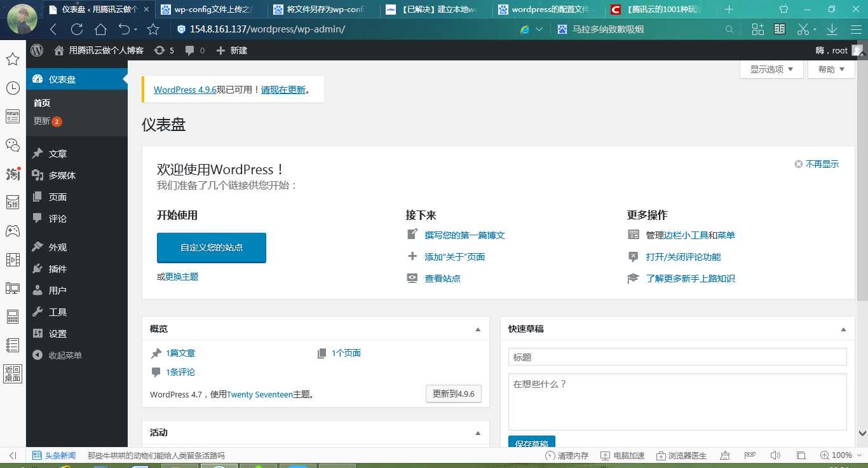Open the browser apps grid icon

[757, 29]
